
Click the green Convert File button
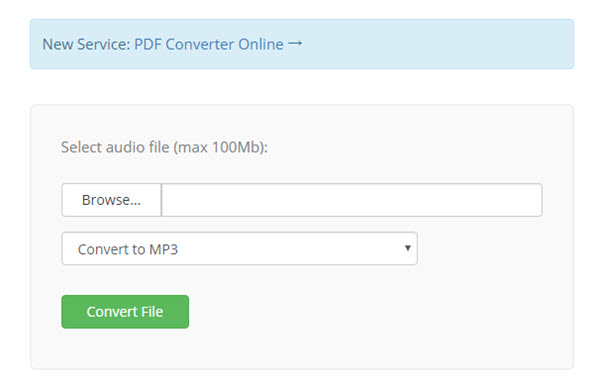coord(125,312)
